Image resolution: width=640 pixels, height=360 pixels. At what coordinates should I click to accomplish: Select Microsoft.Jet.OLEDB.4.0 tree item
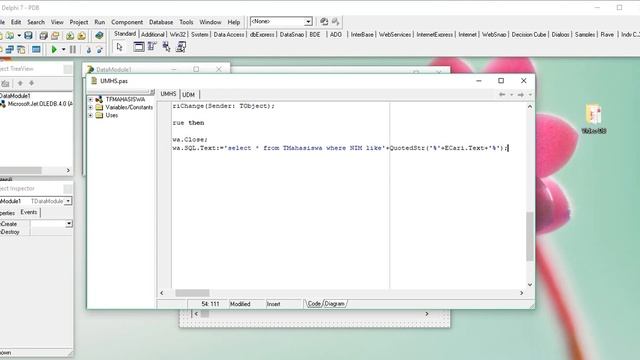click(x=37, y=104)
